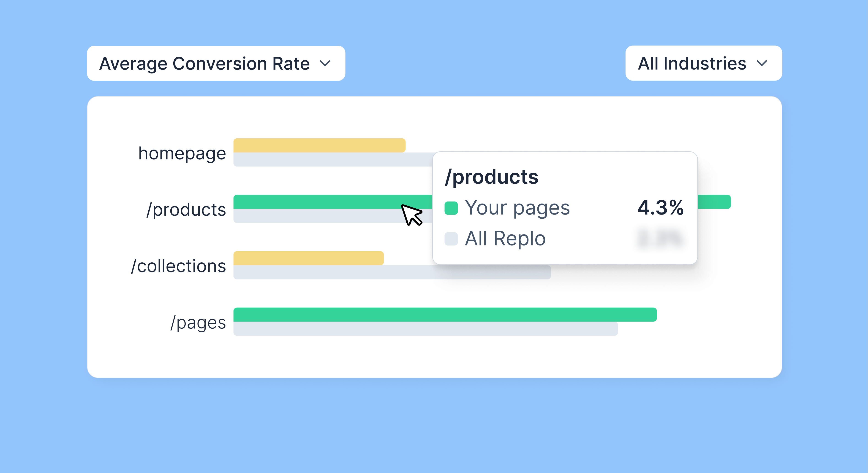Click the /products tooltip heading
868x473 pixels.
point(492,177)
